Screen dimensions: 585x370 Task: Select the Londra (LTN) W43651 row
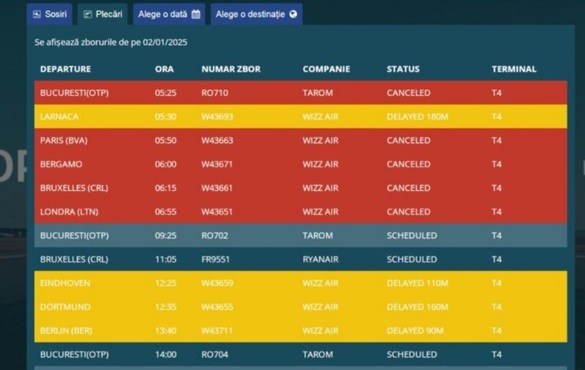pyautogui.click(x=301, y=212)
